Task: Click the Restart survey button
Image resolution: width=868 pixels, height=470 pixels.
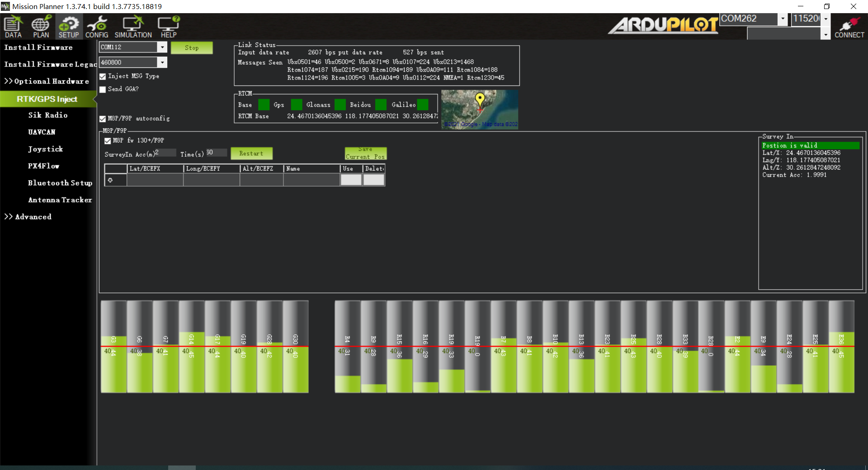Action: [251, 154]
